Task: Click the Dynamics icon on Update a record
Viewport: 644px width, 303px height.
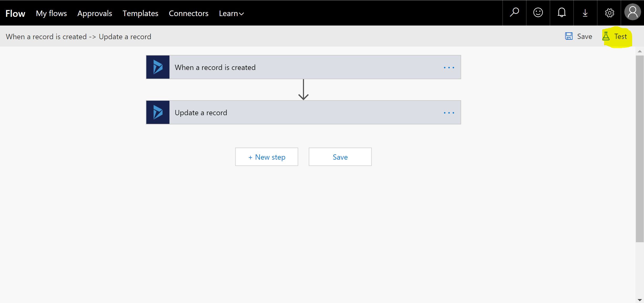Action: click(x=158, y=112)
